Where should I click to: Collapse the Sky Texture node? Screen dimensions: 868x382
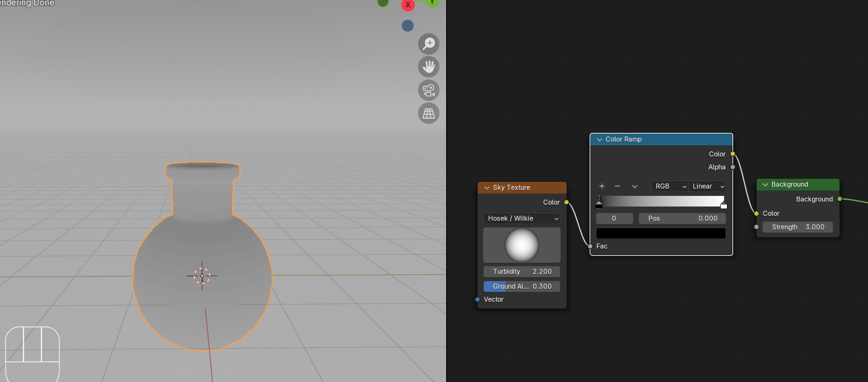[486, 187]
